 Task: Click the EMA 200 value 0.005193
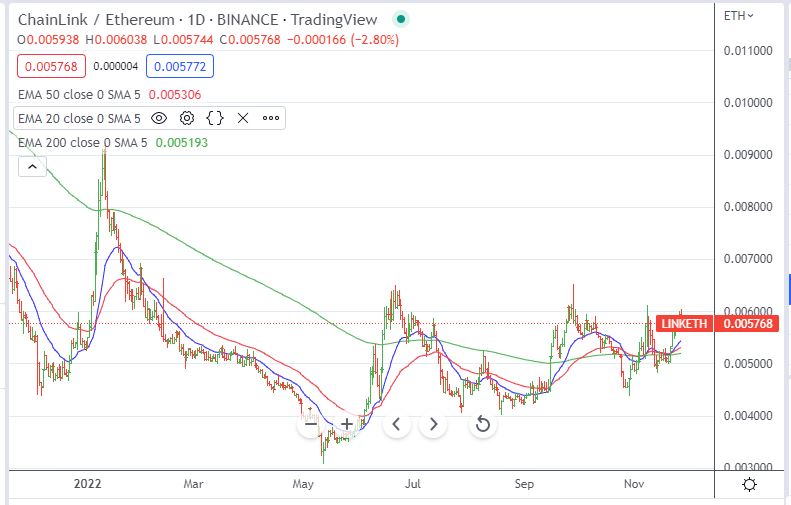(182, 143)
